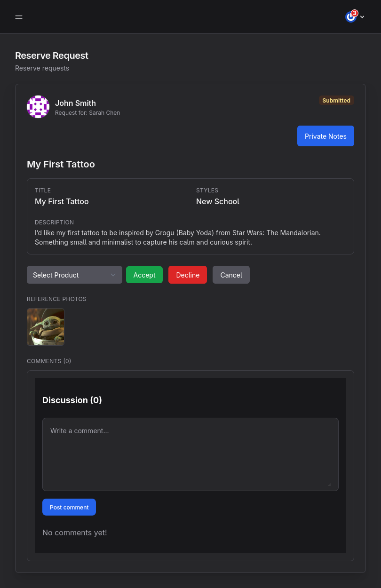
Task: Click the comment box resize handle
Action: coord(329,484)
